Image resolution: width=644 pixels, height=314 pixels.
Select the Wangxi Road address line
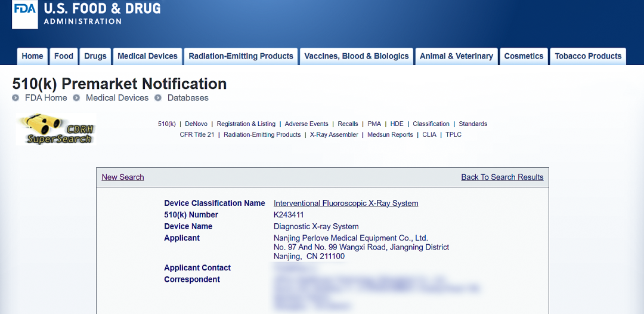361,247
